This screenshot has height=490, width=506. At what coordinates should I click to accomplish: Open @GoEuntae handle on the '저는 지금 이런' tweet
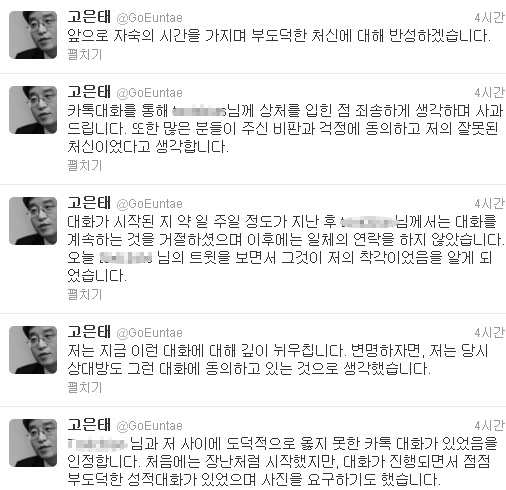click(149, 333)
